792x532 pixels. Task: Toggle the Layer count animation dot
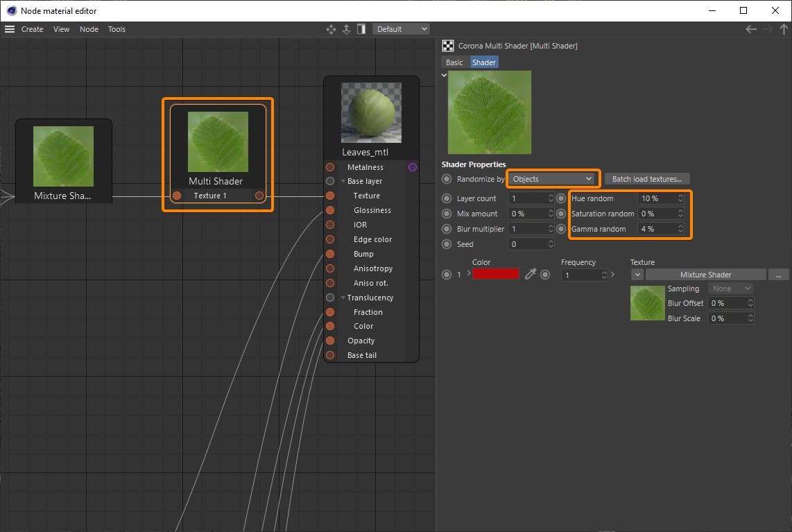(x=447, y=198)
